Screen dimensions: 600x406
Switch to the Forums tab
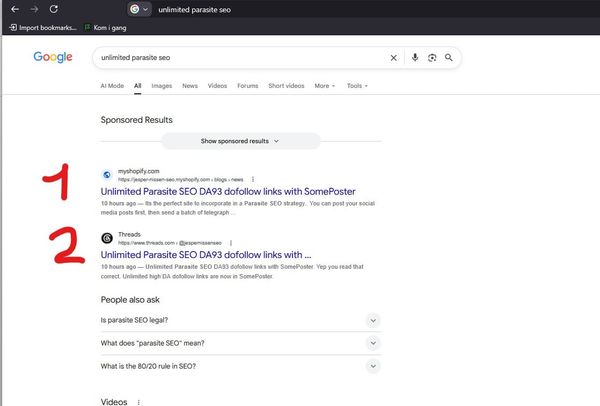tap(248, 86)
